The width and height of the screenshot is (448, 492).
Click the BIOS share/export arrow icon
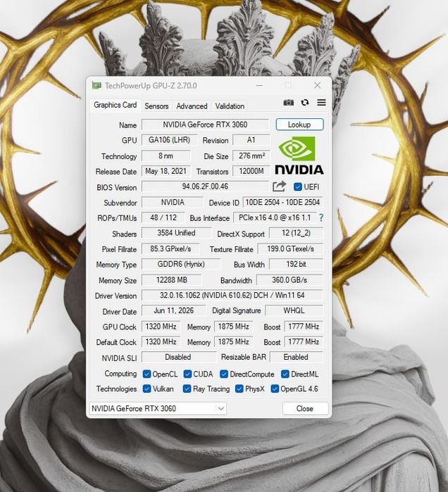tap(279, 187)
